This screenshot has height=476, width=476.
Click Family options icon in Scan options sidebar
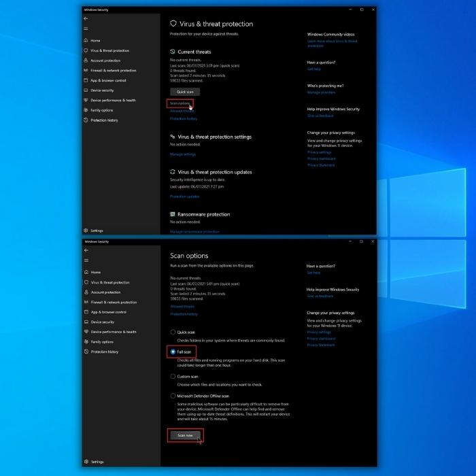tap(86, 341)
